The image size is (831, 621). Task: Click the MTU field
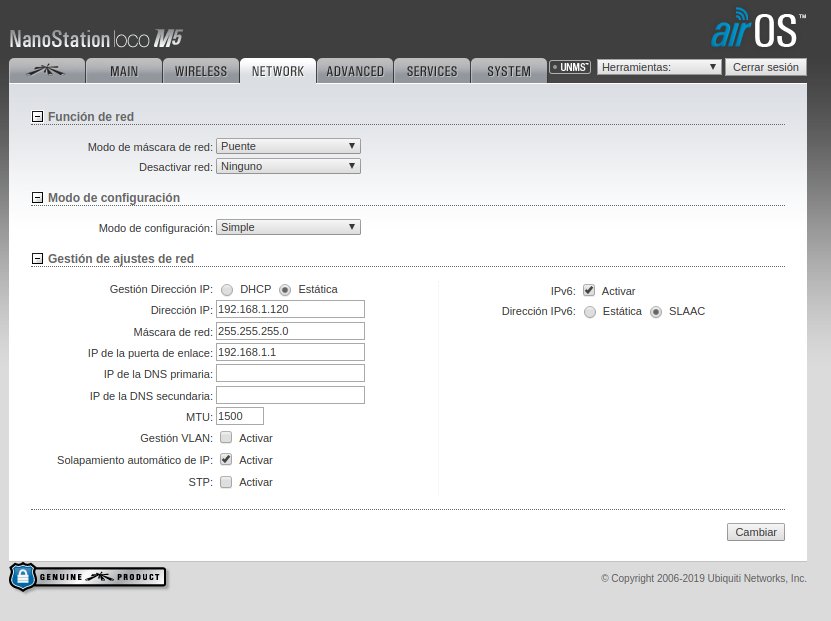[240, 416]
